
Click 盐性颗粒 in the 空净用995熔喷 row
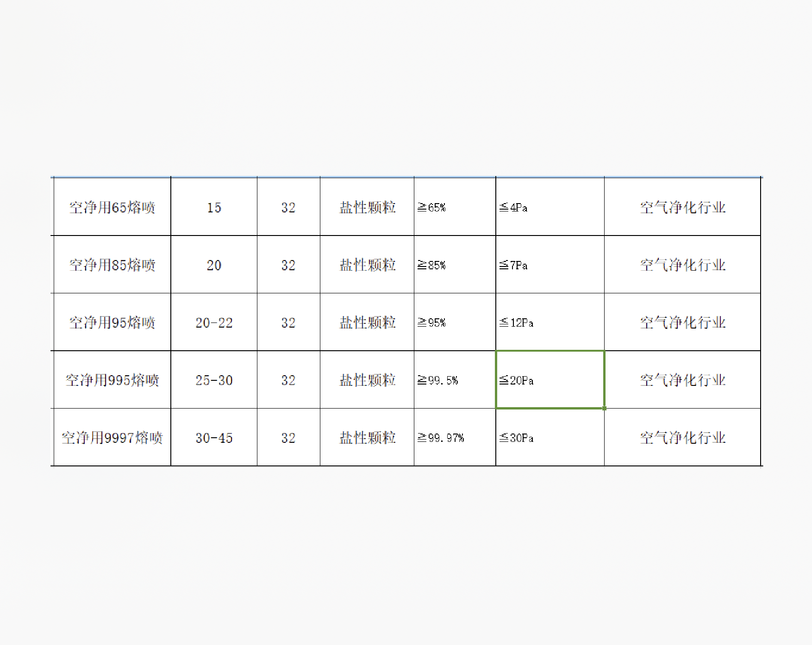367,380
